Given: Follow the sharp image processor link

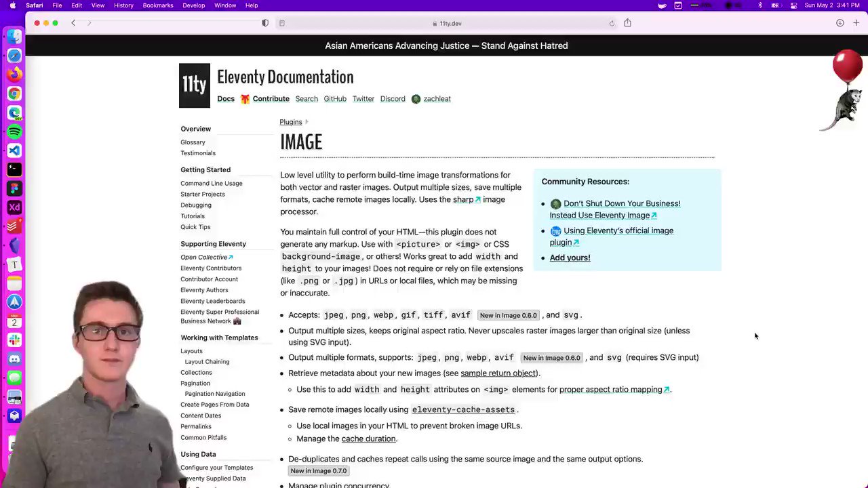Looking at the screenshot, I should tap(467, 199).
